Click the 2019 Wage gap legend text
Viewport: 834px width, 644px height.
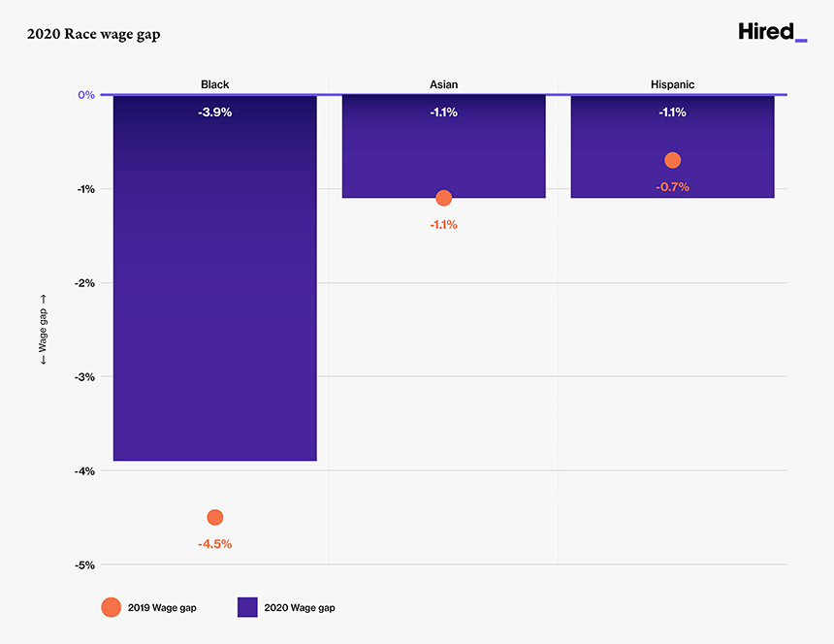click(162, 608)
